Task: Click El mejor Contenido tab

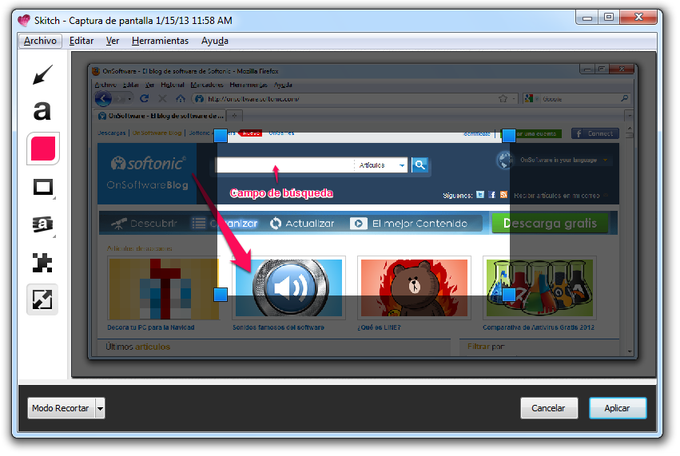Action: (409, 223)
